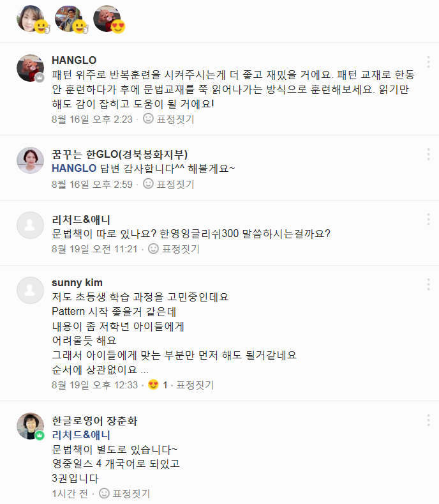
Task: Click the smiley icon under 꿈꾸는 한GLO's reply
Action: point(148,184)
